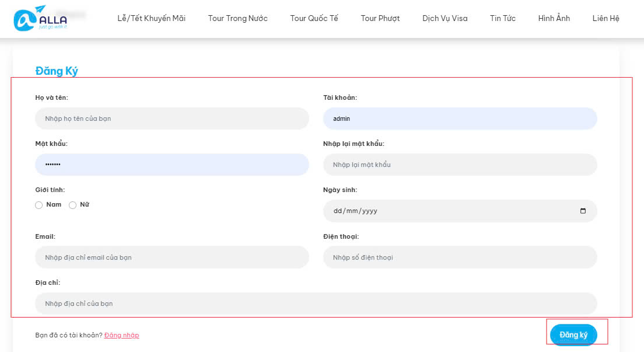The width and height of the screenshot is (644, 352).
Task: Select the Nữ gender radio button
Action: tap(73, 205)
